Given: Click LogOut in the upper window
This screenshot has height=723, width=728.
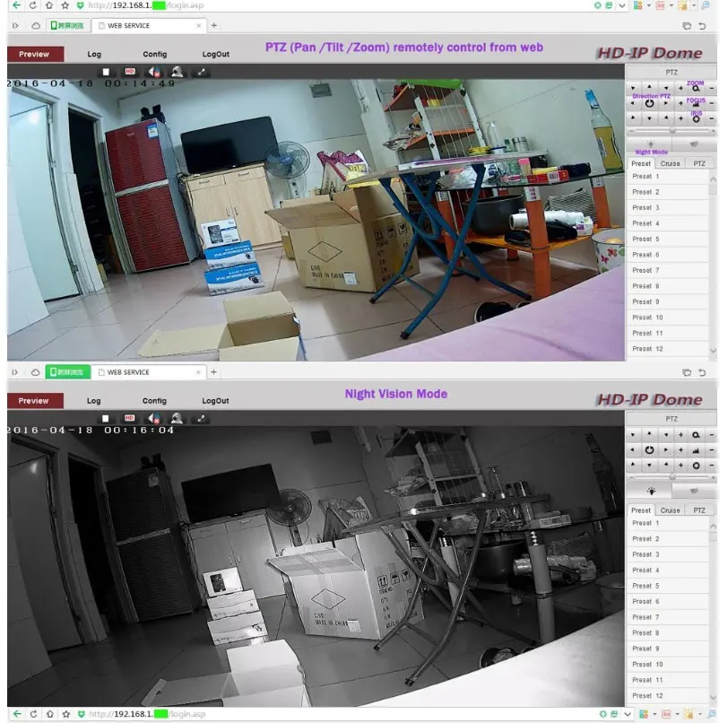Looking at the screenshot, I should click(216, 54).
